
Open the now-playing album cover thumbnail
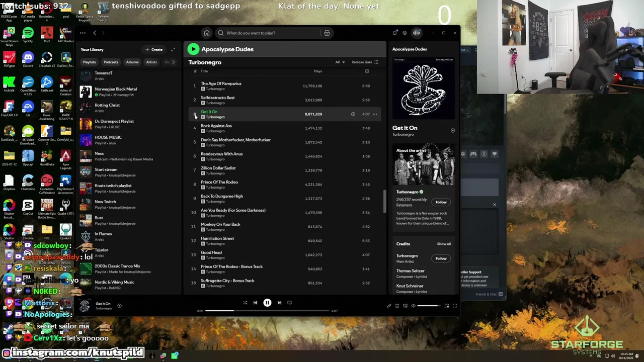click(85, 305)
